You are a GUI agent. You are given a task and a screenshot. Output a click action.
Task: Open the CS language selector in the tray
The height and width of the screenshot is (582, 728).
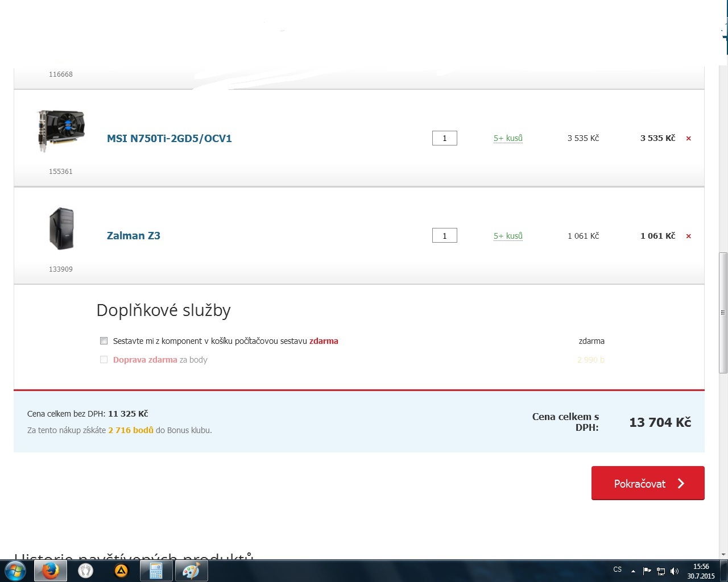click(x=618, y=569)
